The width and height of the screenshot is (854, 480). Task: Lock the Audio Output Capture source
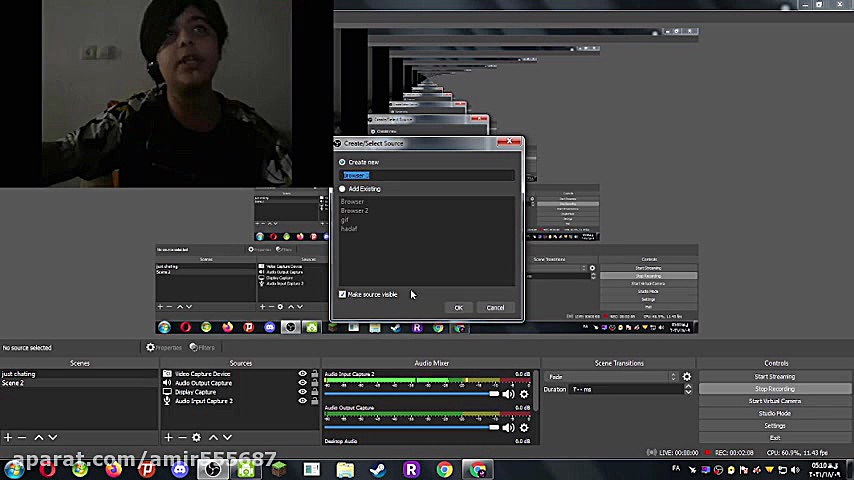pos(314,383)
